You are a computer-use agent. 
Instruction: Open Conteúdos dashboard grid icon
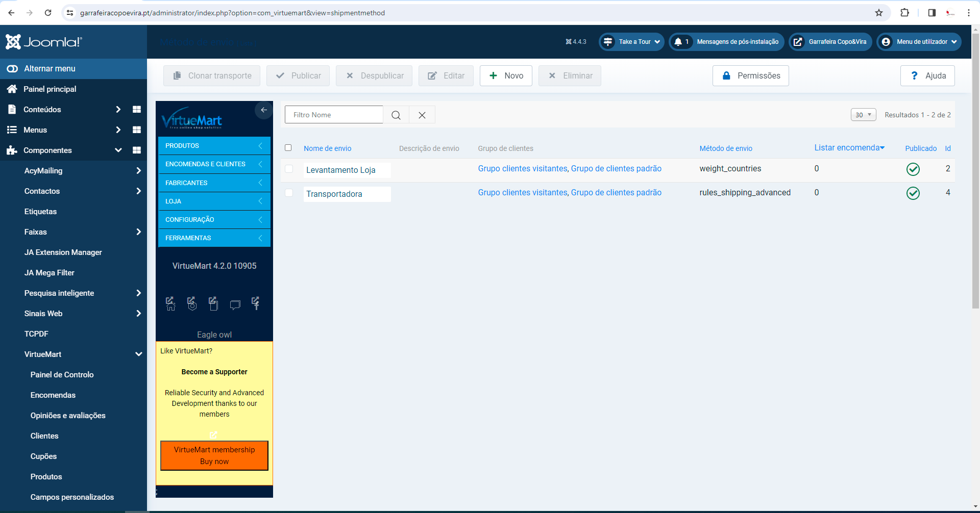137,110
